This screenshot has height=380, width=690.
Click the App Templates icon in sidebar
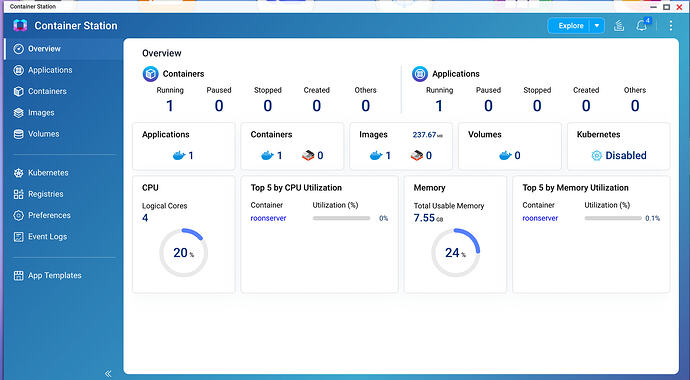click(x=18, y=275)
